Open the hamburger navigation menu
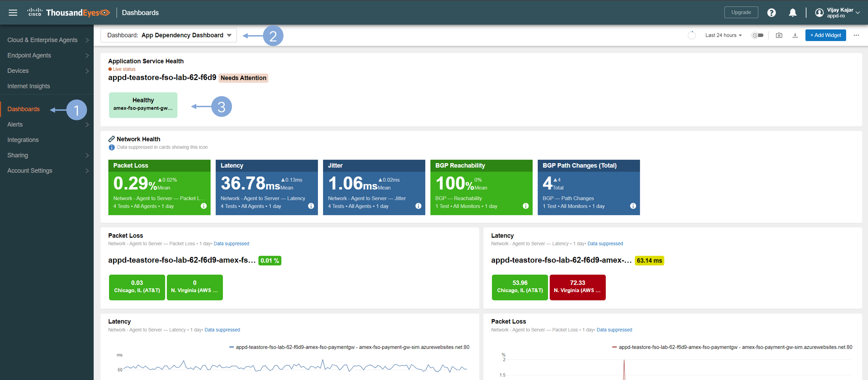868x380 pixels. tap(13, 12)
